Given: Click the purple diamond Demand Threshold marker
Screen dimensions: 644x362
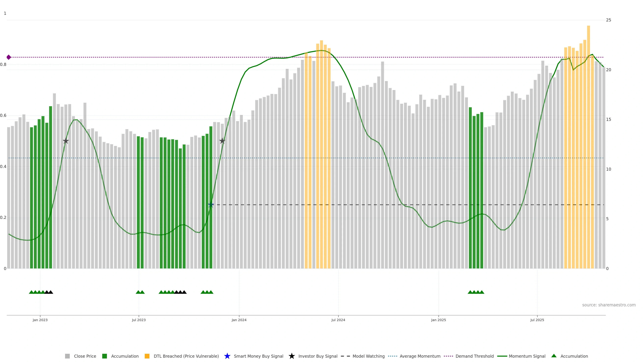Looking at the screenshot, I should [x=9, y=57].
